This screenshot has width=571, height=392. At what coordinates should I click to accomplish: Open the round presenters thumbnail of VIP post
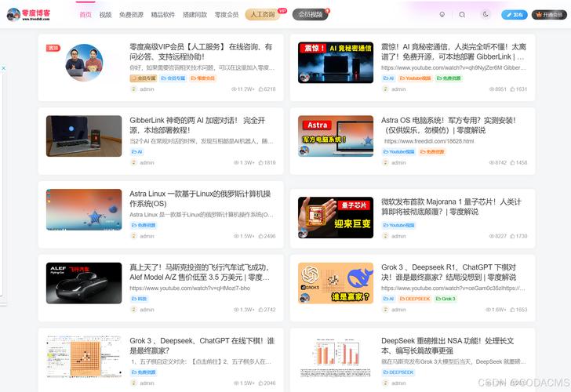pyautogui.click(x=84, y=63)
